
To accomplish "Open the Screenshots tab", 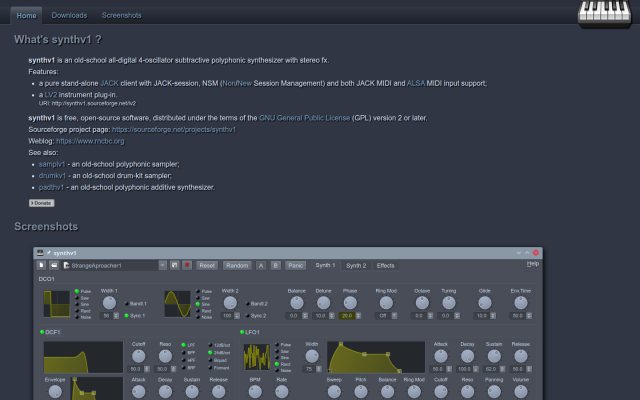I will pyautogui.click(x=121, y=16).
